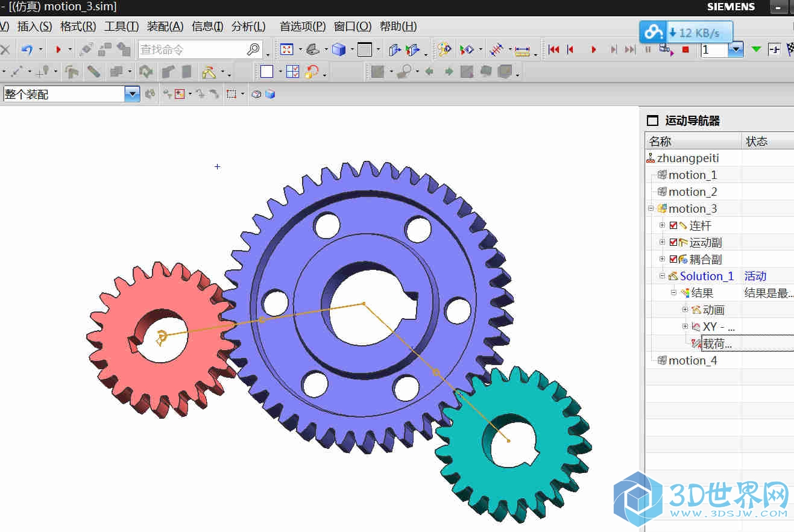Screen dimensions: 794x532
Task: Expand the 耦合副 node
Action: tap(662, 259)
